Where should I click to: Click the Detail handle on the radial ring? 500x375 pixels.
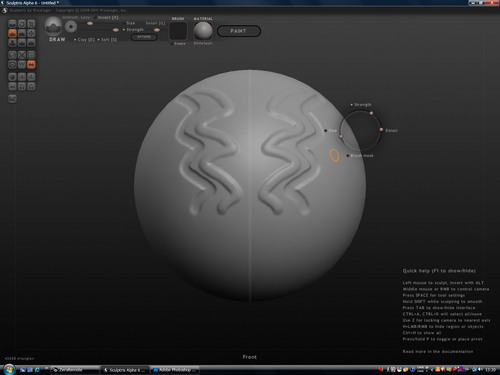coord(381,129)
